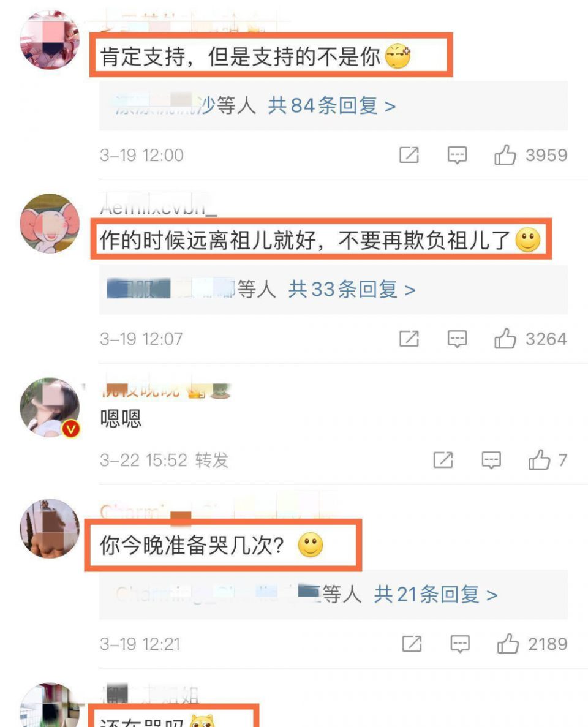Expand 共84条回复 replies
Screen dimensions: 588x727
coord(332,106)
